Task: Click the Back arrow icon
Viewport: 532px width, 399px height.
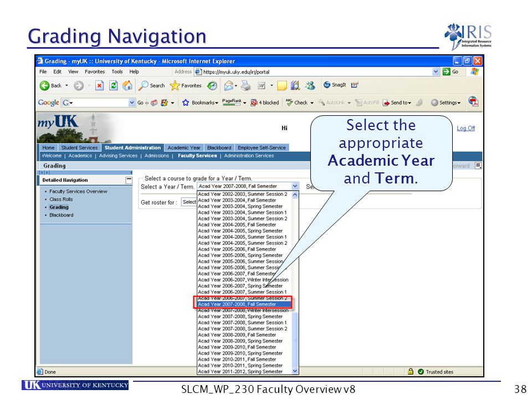Action: point(44,85)
